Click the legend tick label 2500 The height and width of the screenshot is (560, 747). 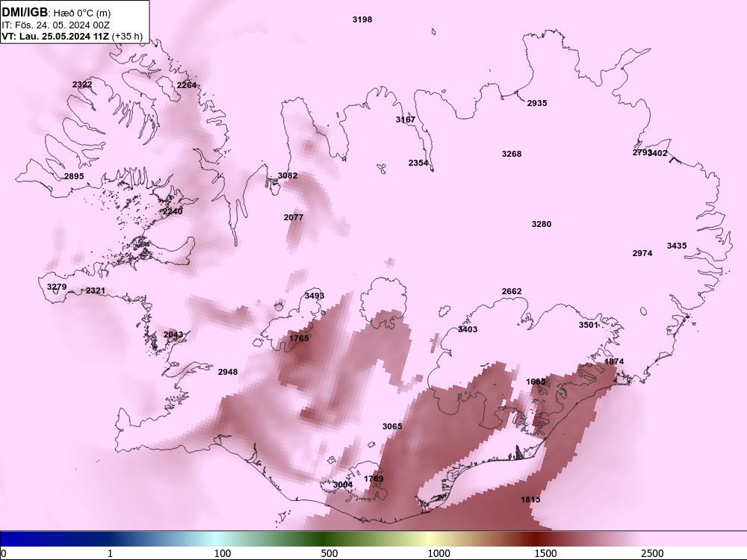tap(652, 553)
